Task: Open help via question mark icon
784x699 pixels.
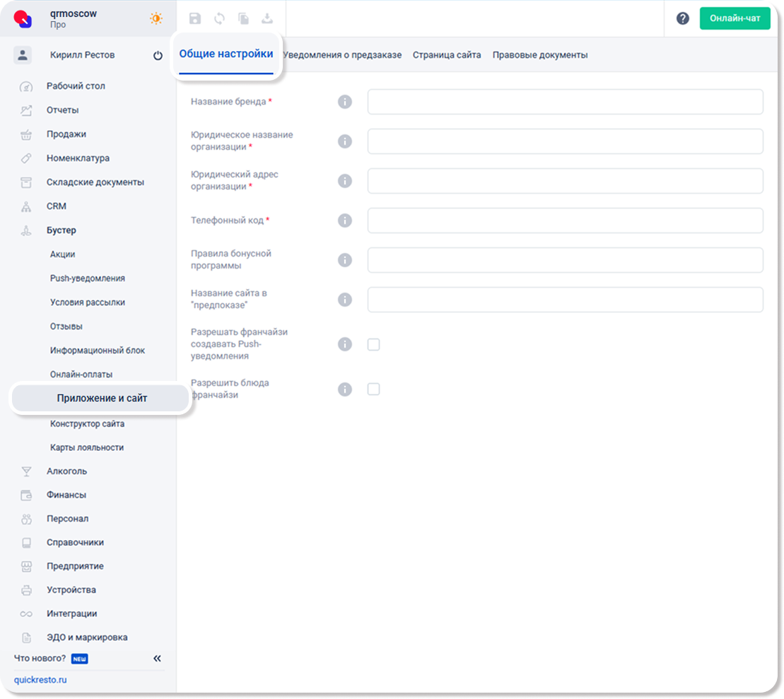Action: pos(682,19)
